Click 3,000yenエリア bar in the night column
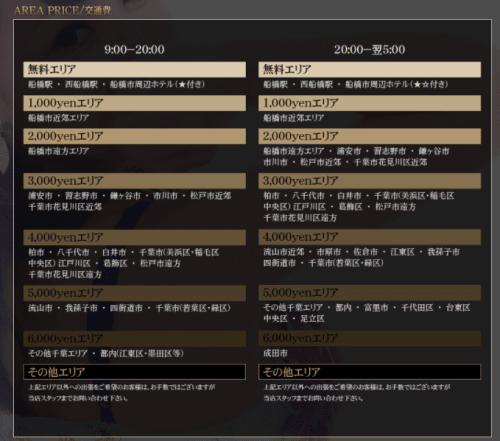 click(x=370, y=181)
